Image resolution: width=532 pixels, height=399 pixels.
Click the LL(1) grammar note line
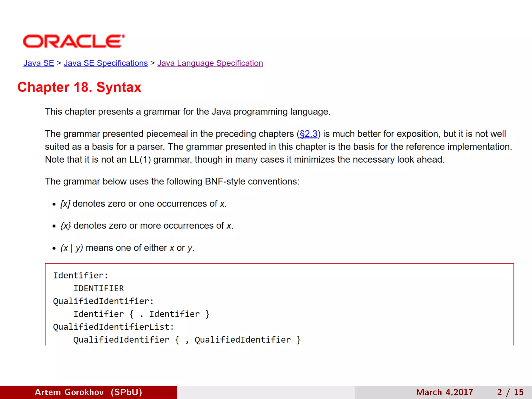coord(244,159)
